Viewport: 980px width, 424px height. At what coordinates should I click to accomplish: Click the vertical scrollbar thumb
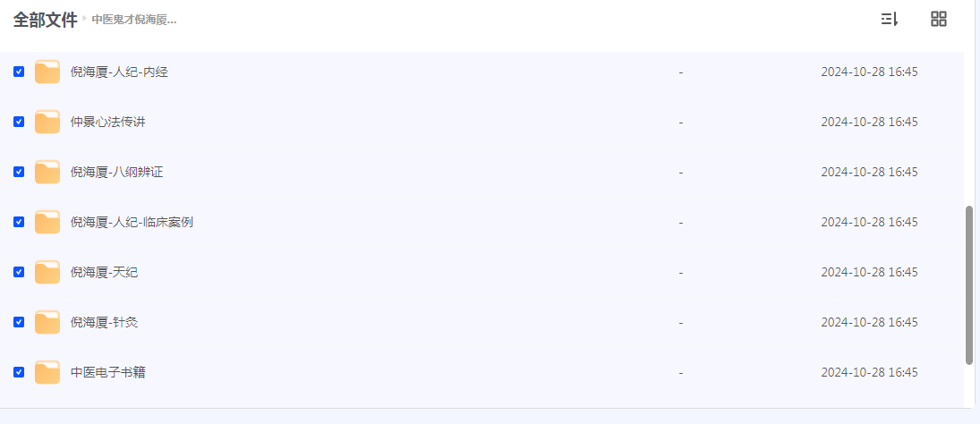tap(969, 284)
